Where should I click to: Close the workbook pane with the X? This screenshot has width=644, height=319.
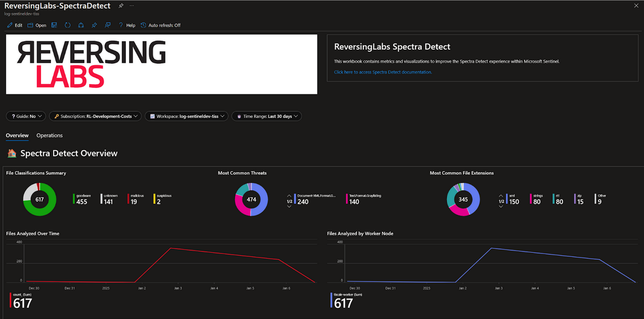(x=636, y=6)
